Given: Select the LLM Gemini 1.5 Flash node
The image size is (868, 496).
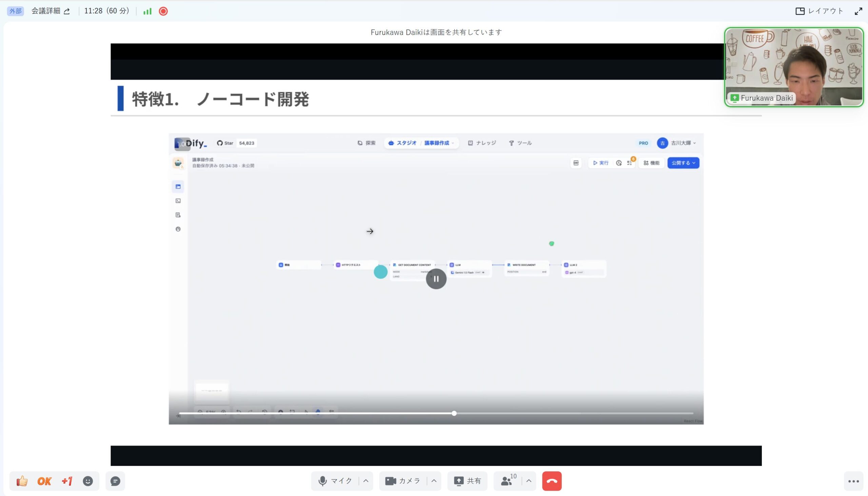Looking at the screenshot, I should click(470, 269).
